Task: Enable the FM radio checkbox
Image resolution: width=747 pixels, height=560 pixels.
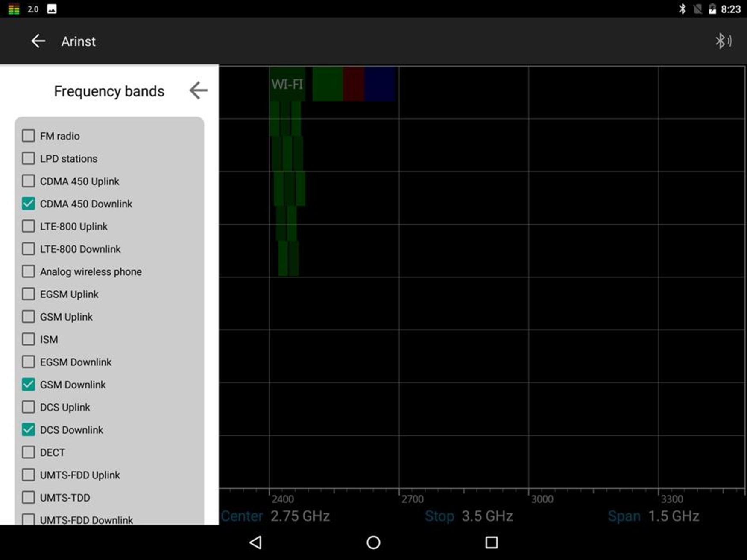Action: [29, 136]
